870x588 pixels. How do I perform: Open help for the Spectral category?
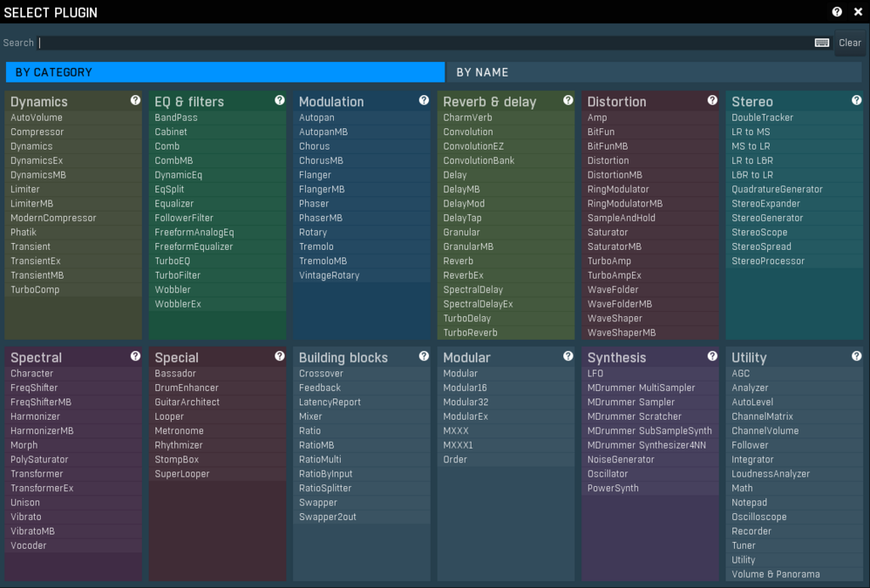point(135,356)
